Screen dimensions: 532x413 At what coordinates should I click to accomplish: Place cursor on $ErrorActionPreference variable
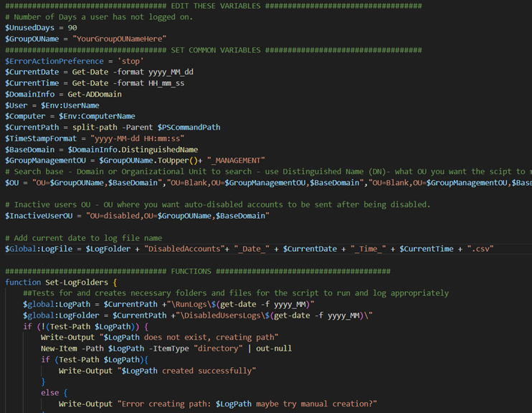pos(54,61)
